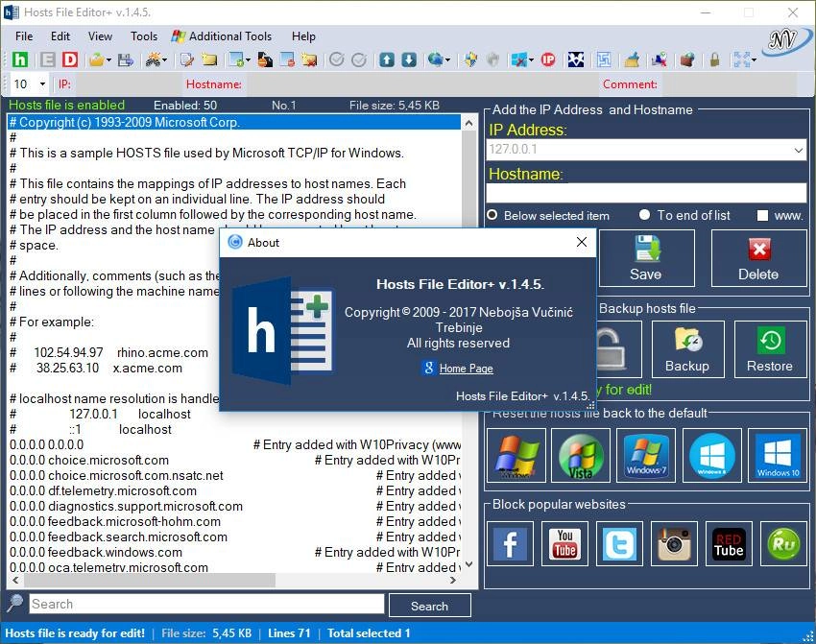Click the Search button

coord(430,606)
